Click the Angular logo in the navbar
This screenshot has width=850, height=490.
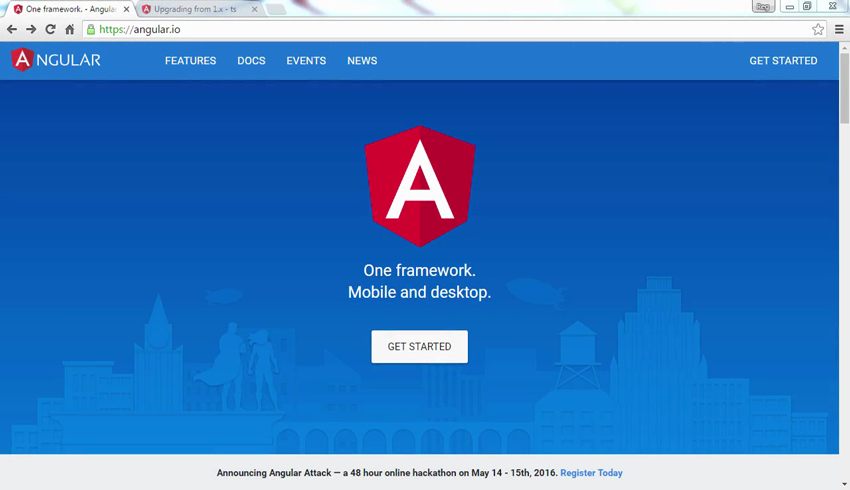pos(56,60)
